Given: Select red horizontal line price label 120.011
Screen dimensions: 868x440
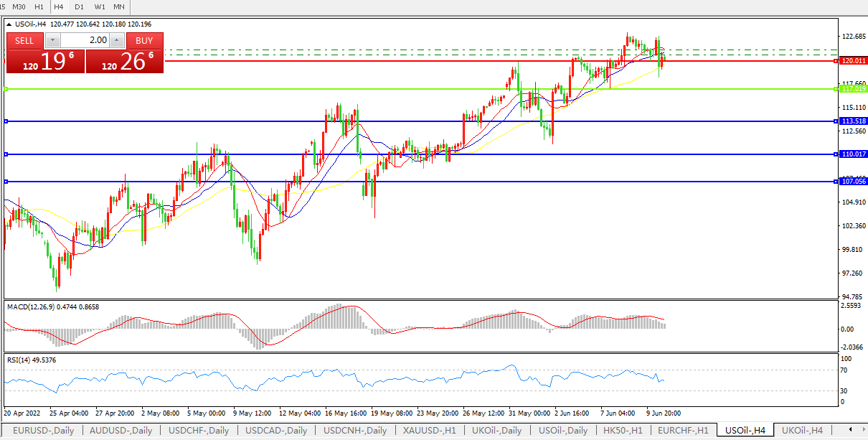Looking at the screenshot, I should pyautogui.click(x=852, y=62).
